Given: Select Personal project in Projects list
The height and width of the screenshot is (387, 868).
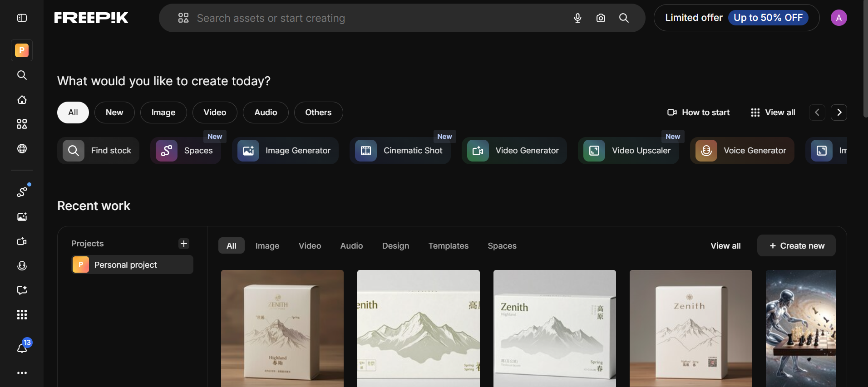Looking at the screenshot, I should pyautogui.click(x=132, y=265).
